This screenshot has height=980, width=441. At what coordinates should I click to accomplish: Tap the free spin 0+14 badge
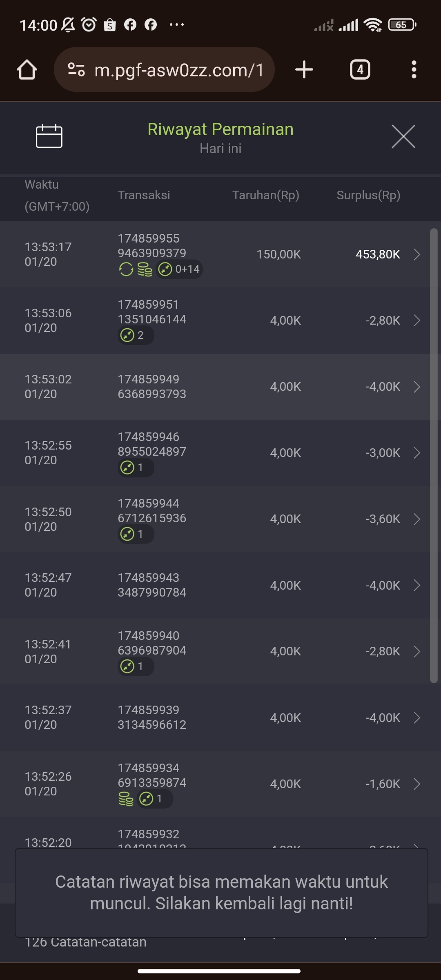pyautogui.click(x=180, y=269)
